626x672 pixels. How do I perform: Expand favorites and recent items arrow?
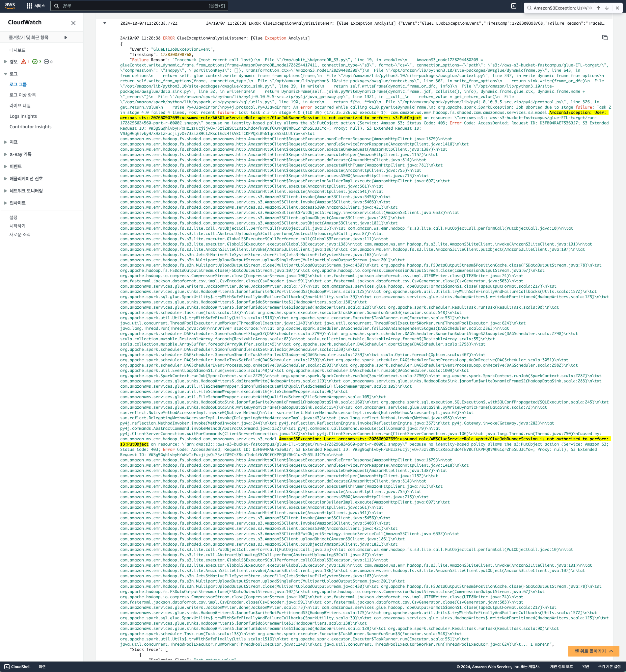66,38
